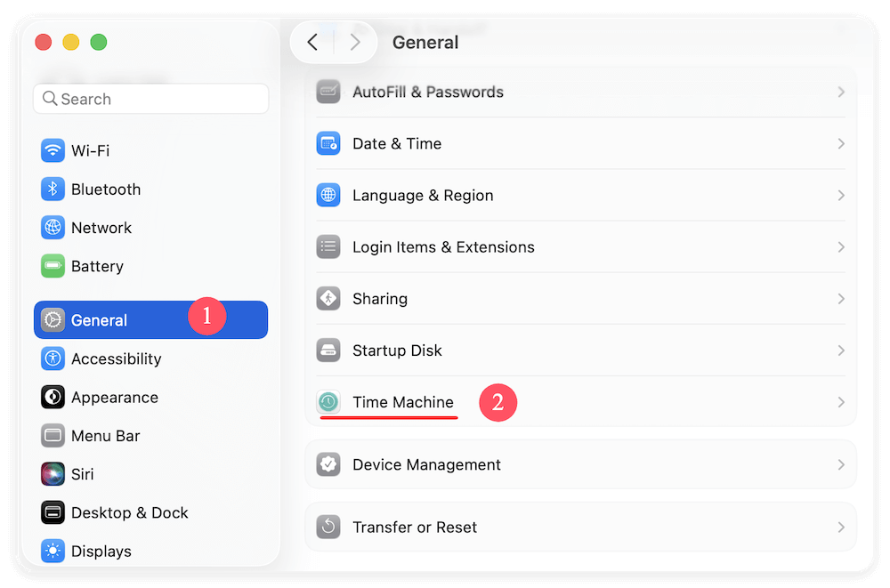Click the Transfer or Reset icon
The height and width of the screenshot is (588, 890).
coord(328,527)
